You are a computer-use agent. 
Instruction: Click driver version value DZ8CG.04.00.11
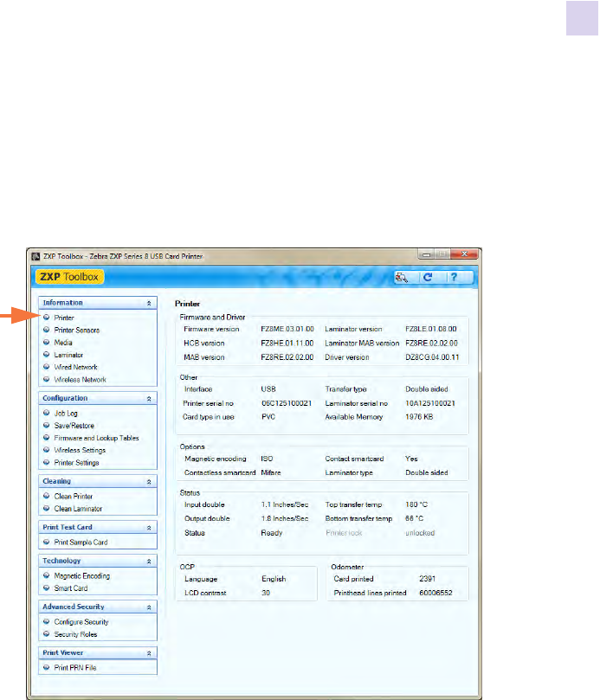coord(432,357)
